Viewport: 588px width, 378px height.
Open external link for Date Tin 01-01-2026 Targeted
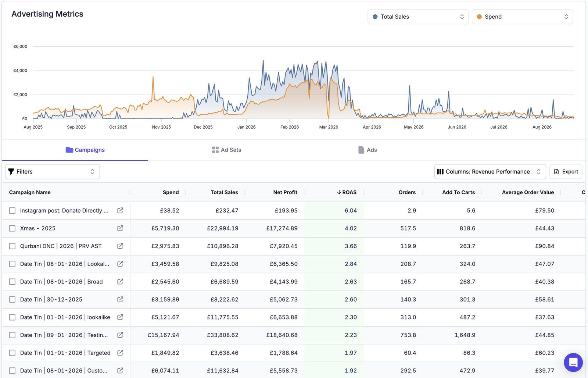120,353
